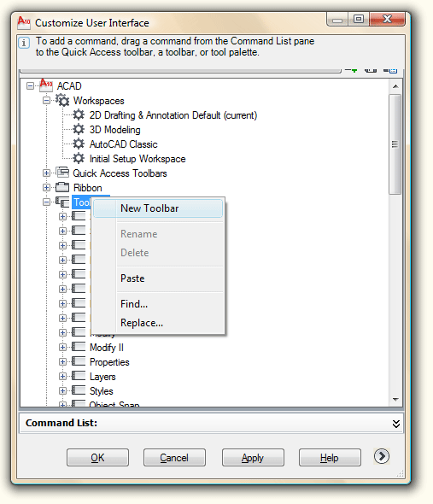Click the gear icon beside 2D Drafting & Annotation Default
This screenshot has height=504, width=433.
pyautogui.click(x=79, y=114)
